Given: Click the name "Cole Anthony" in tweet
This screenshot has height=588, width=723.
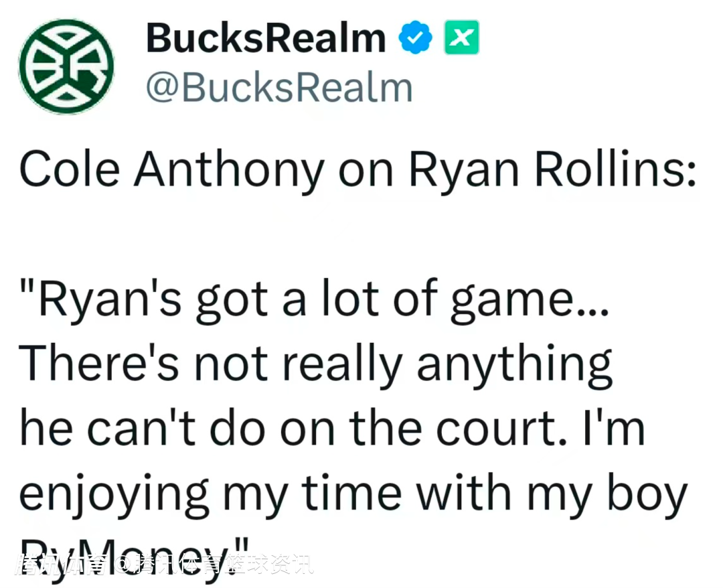Looking at the screenshot, I should 171,170.
